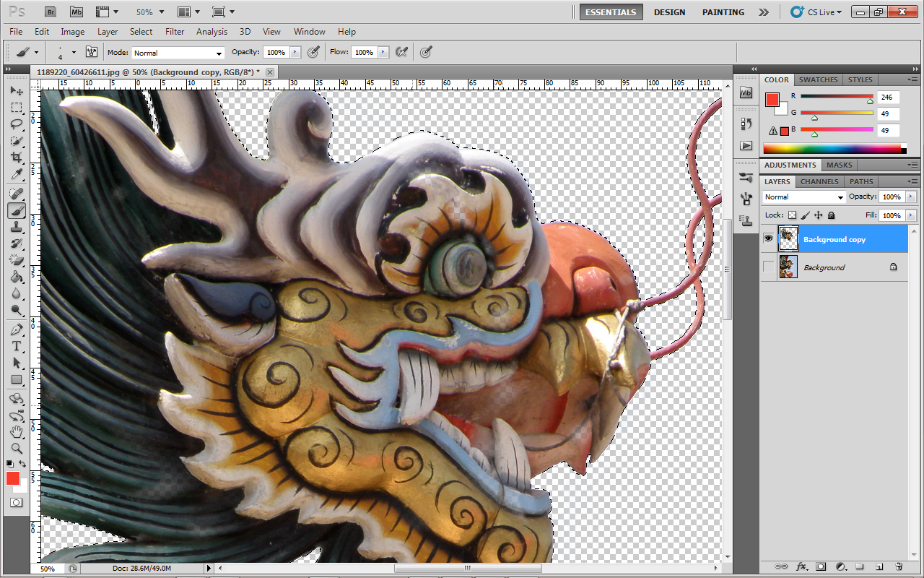Expand the layer Opacity slider arrow

point(911,197)
